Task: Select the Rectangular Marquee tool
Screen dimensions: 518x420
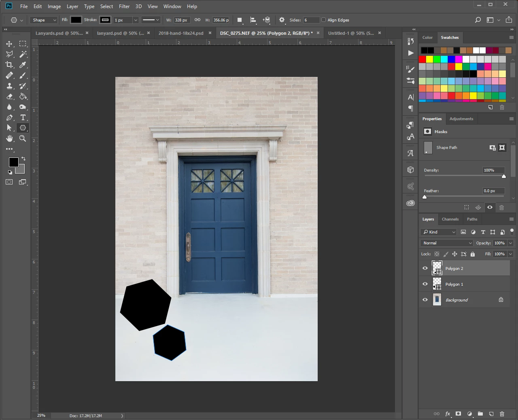Action: (x=23, y=44)
